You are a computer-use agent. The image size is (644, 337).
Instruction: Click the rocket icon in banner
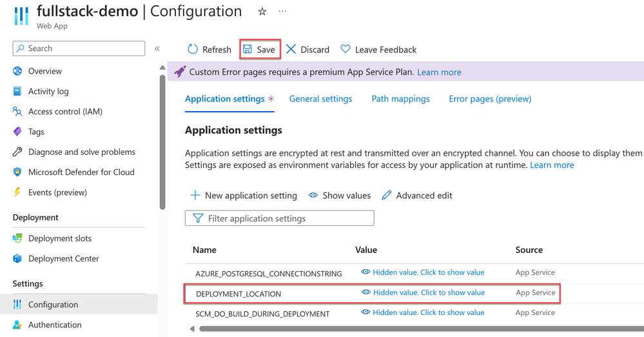180,72
